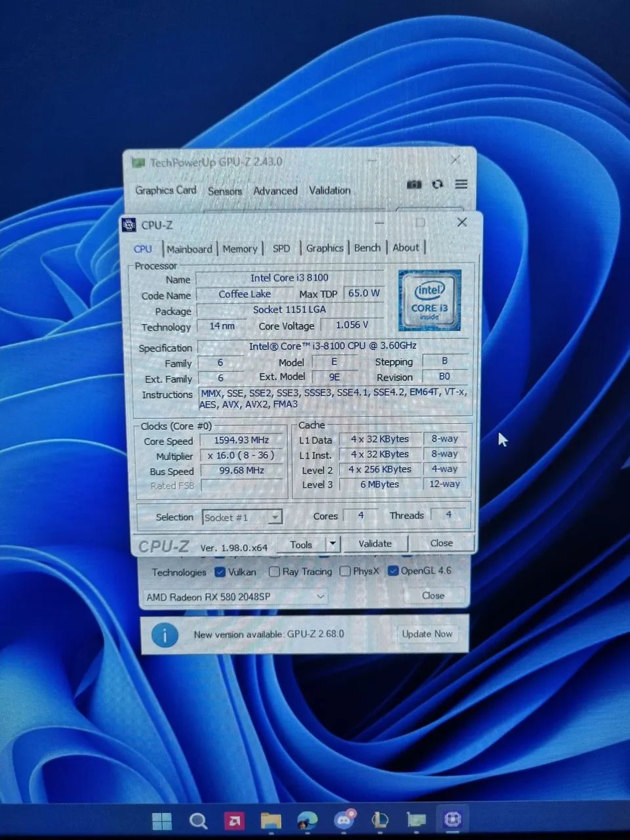Click the L1 Data 4 x 32 KBytes cell
630x840 pixels.
[379, 440]
